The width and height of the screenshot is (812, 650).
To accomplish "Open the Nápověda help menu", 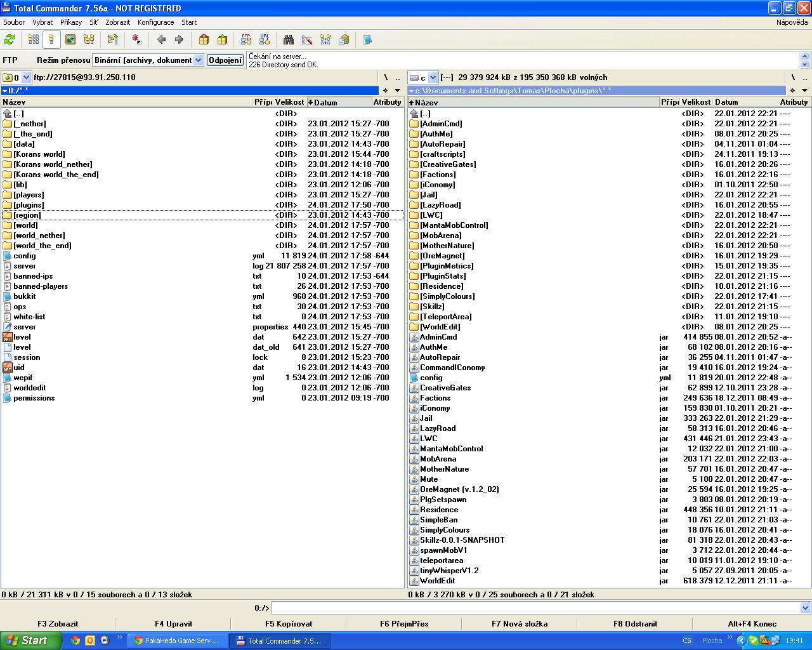I will 792,22.
